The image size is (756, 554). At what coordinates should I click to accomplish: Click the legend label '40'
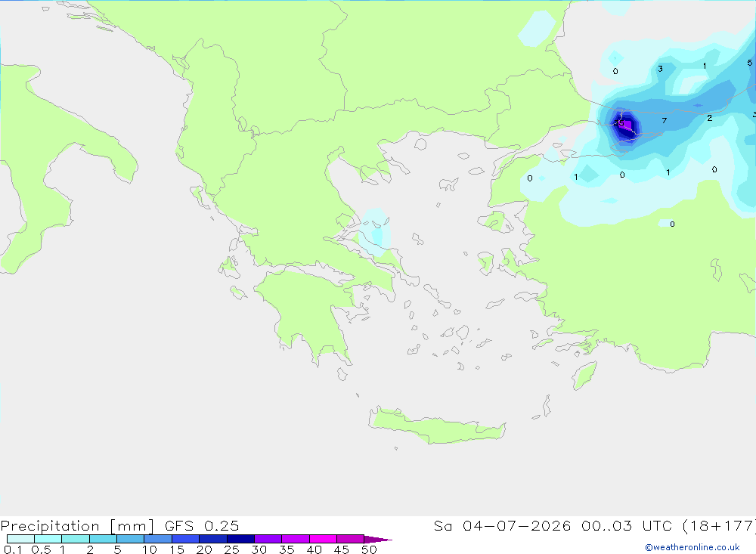pos(314,549)
